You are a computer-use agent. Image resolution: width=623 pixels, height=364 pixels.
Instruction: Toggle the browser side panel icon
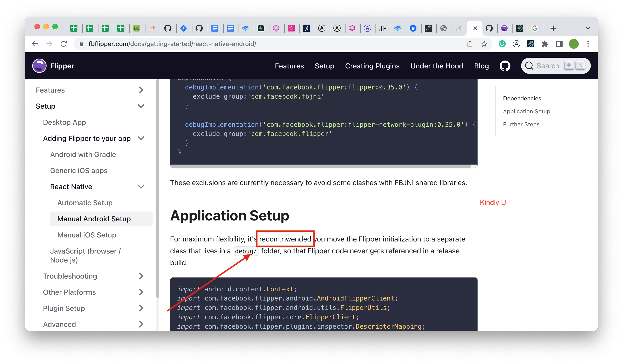coord(559,44)
